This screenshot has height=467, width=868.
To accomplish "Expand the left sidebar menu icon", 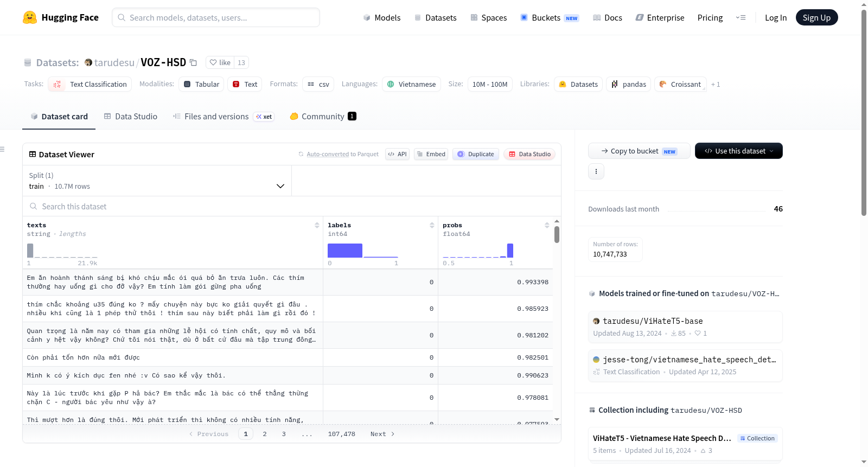I will coord(3,149).
